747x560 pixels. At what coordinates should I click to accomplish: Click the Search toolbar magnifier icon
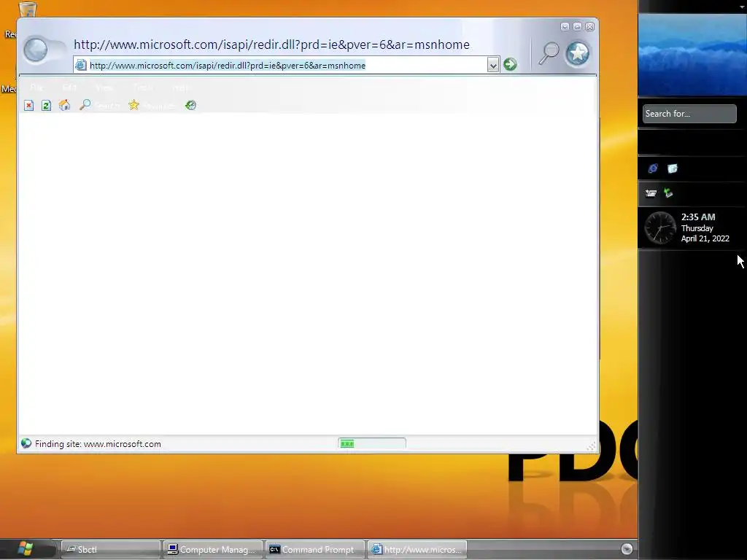pyautogui.click(x=85, y=105)
